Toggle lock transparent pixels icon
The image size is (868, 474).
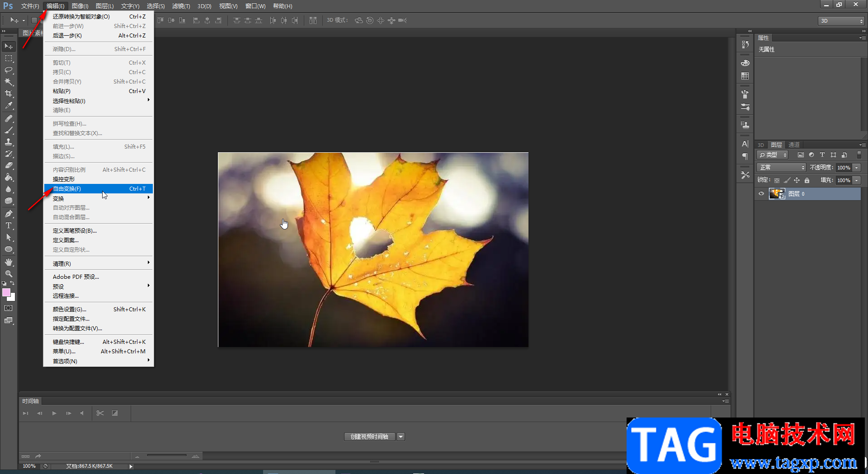[x=777, y=180]
